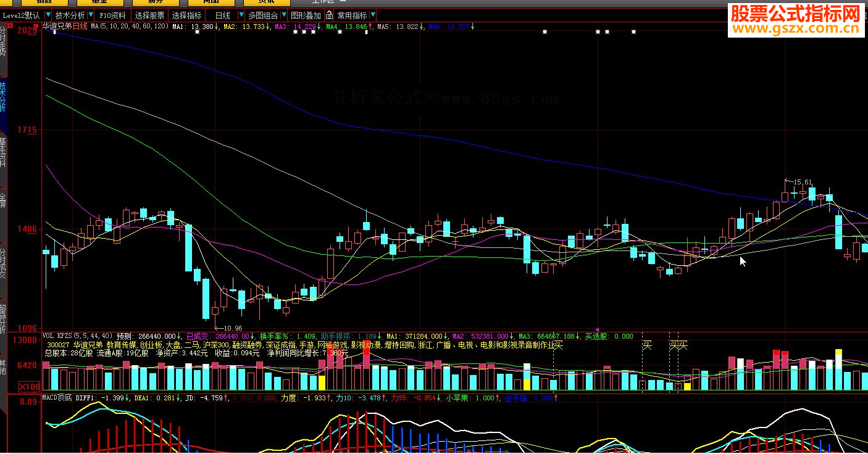Screen dimensions: 868x454
Task: Click the MACD顶底 indicator label
Action: pos(57,398)
